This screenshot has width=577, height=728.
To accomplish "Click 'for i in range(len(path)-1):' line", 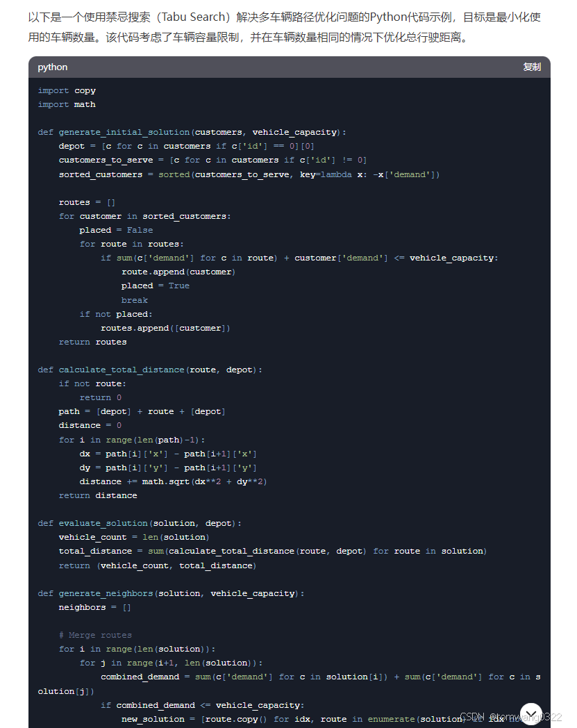I will tap(131, 440).
